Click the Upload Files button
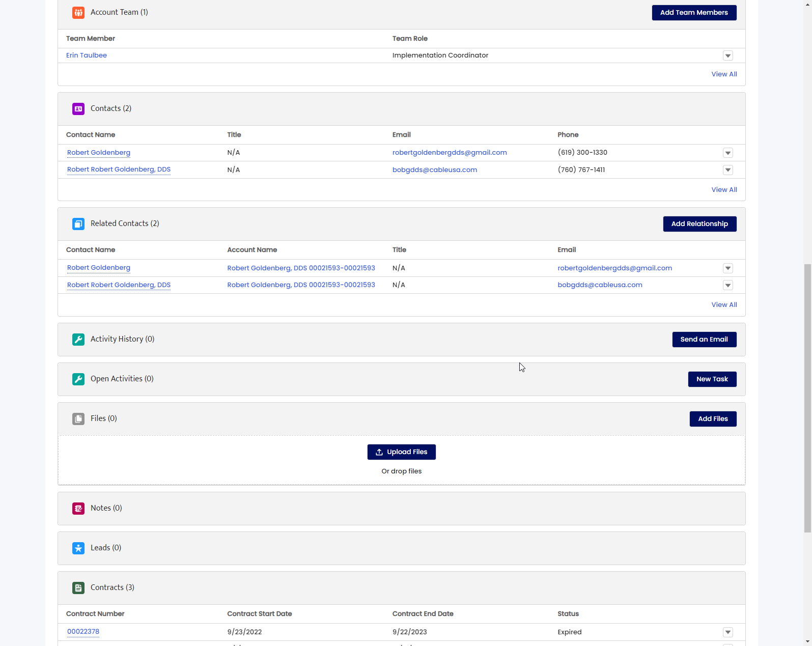Viewport: 812px width, 646px height. (402, 452)
